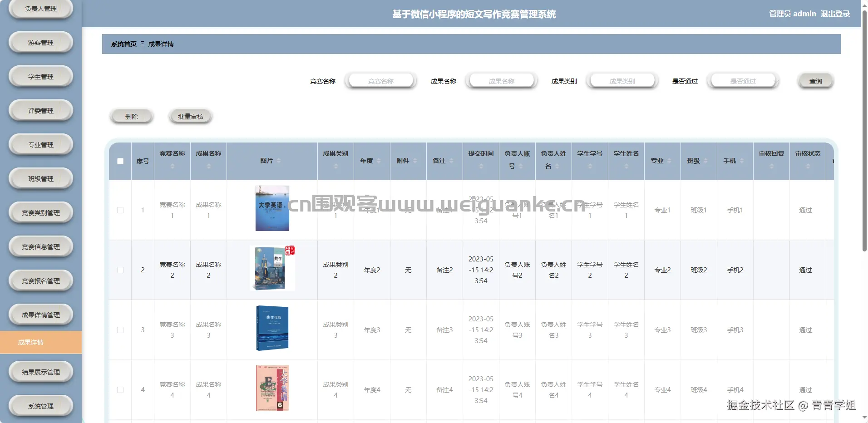Screen dimensions: 868x423
Task: Focus the 成果类别 search field
Action: (x=622, y=81)
